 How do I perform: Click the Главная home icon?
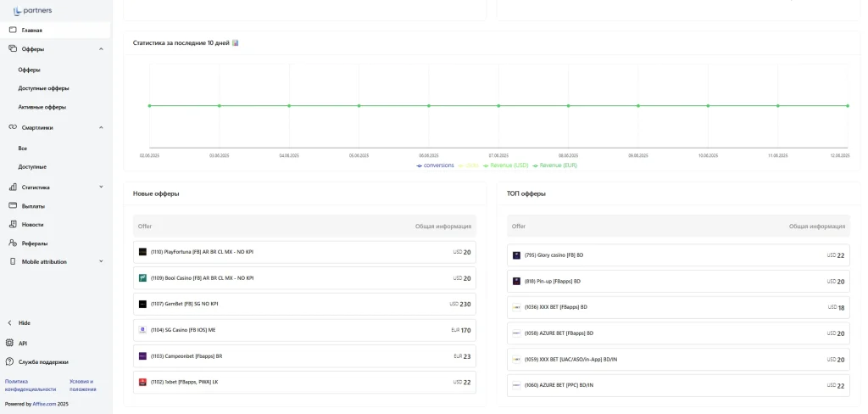tap(13, 30)
